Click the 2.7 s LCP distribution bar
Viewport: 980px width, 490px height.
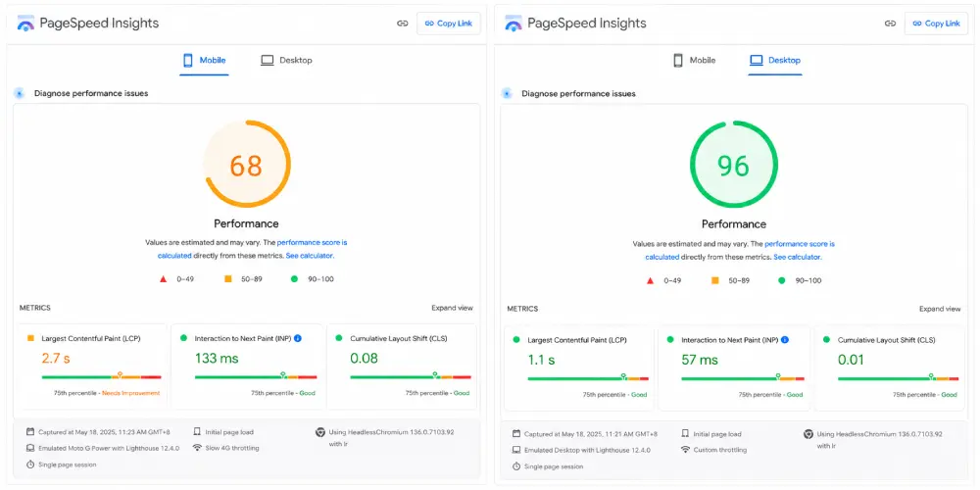(101, 377)
